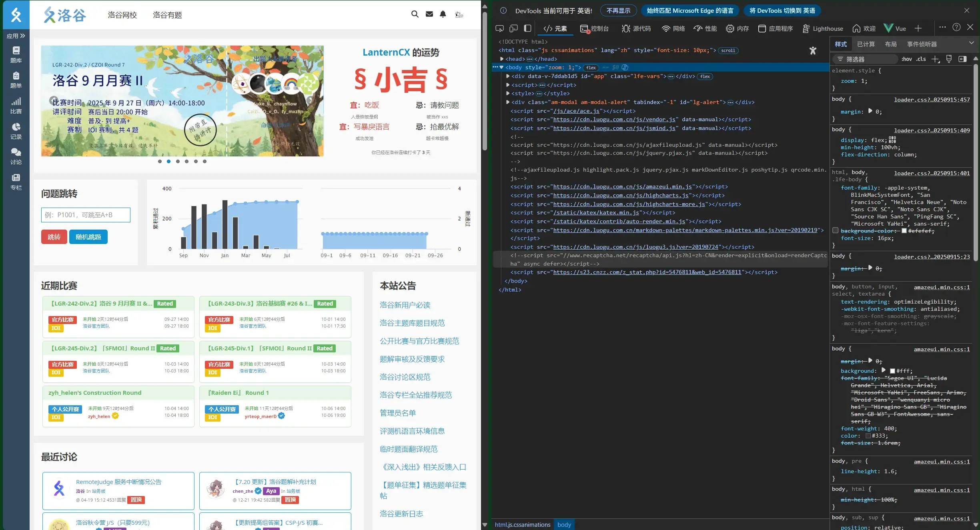Click the user avatar in the Luogu header

point(459,15)
